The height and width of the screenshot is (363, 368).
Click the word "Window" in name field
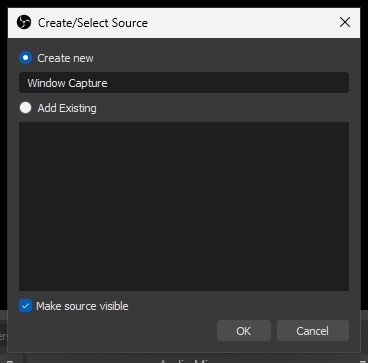click(46, 83)
